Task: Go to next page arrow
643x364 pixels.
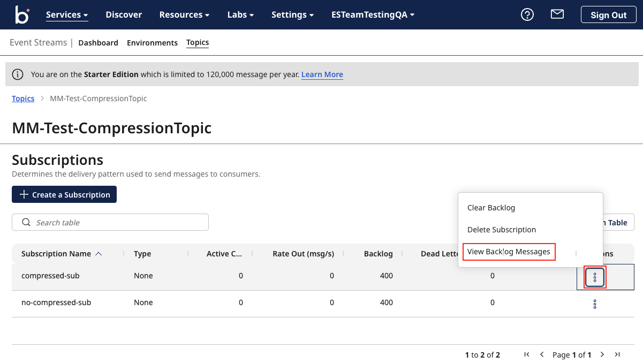Action: coord(602,354)
